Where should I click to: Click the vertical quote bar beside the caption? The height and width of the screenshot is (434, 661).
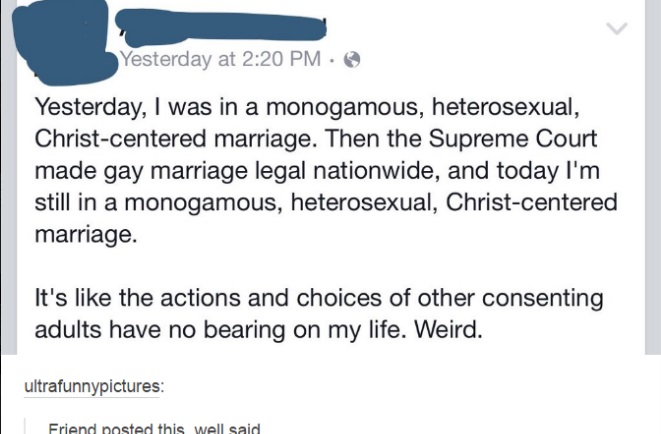point(25,426)
